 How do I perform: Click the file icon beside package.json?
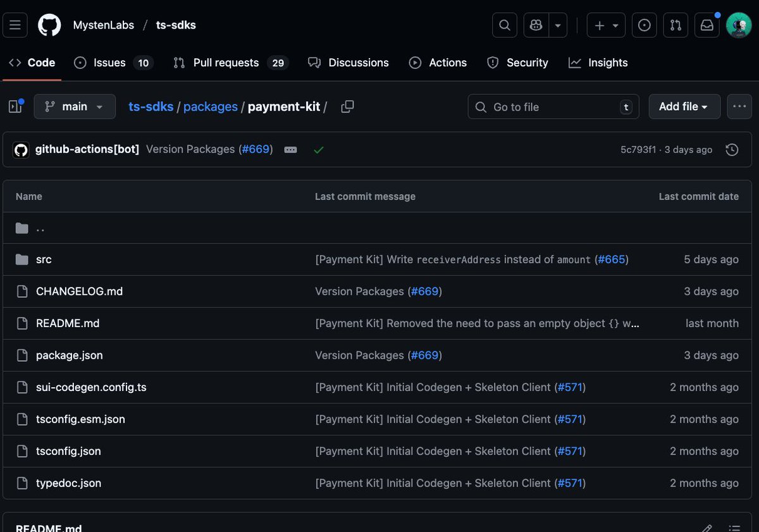[x=22, y=356]
